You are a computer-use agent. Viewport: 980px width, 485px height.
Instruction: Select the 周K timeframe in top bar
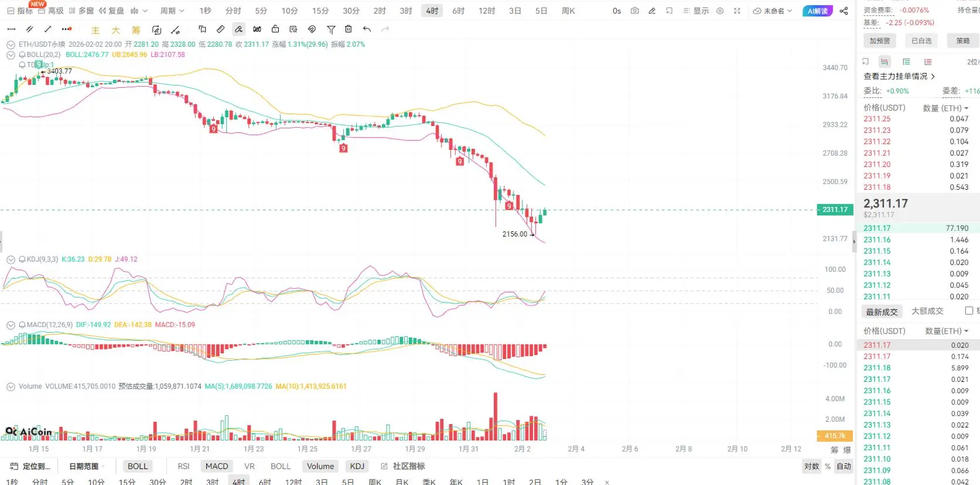pyautogui.click(x=568, y=11)
